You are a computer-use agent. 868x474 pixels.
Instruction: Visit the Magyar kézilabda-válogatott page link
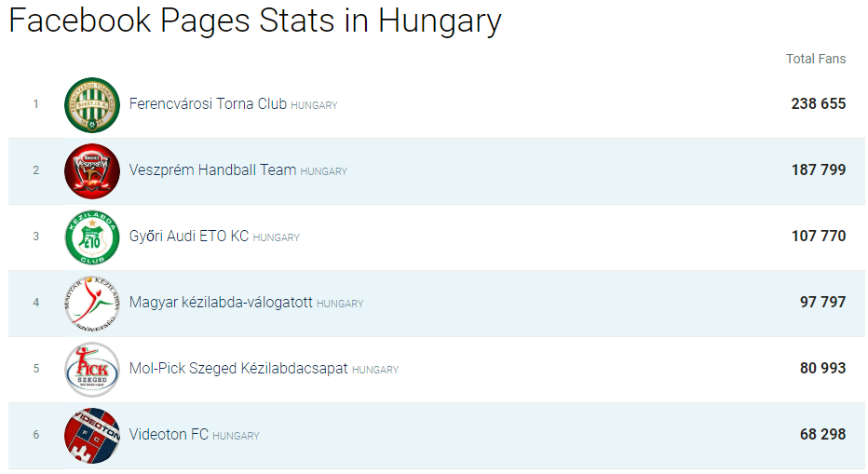[221, 303]
